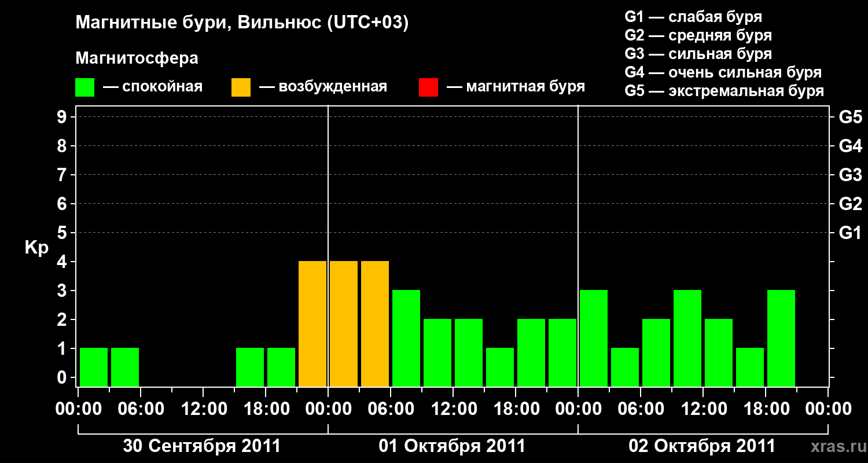Click the '12:00' time label under 01 Октября
Image resolution: width=868 pixels, height=463 pixels.
click(x=453, y=409)
